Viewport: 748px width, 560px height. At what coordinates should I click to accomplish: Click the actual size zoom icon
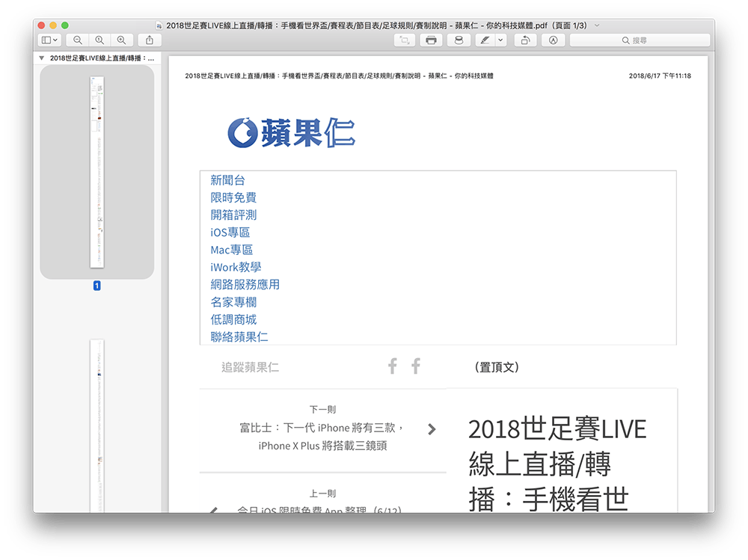tap(99, 40)
